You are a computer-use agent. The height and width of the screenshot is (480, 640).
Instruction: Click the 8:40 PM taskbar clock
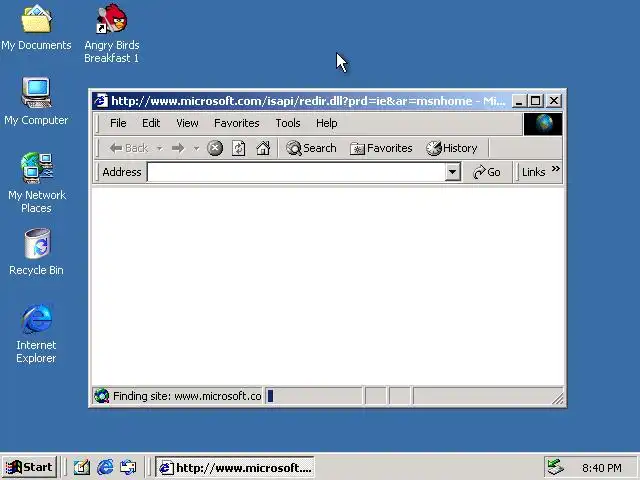click(602, 468)
